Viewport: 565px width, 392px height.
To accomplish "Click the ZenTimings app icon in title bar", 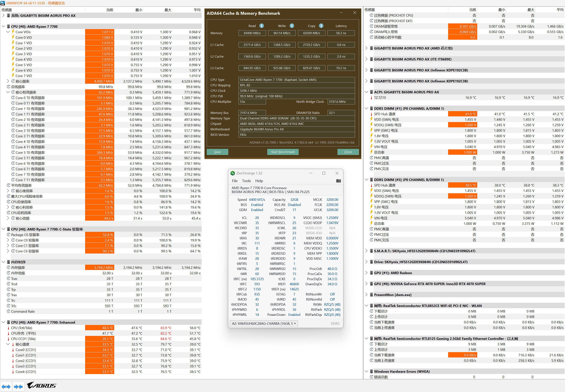I will coord(233,173).
